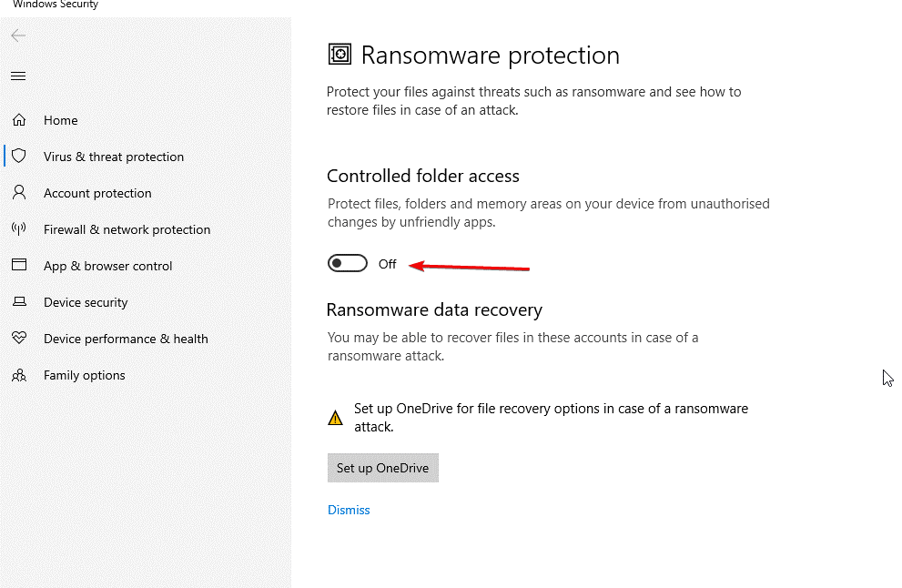
Task: Select the Device security laptop icon
Action: coord(19,301)
